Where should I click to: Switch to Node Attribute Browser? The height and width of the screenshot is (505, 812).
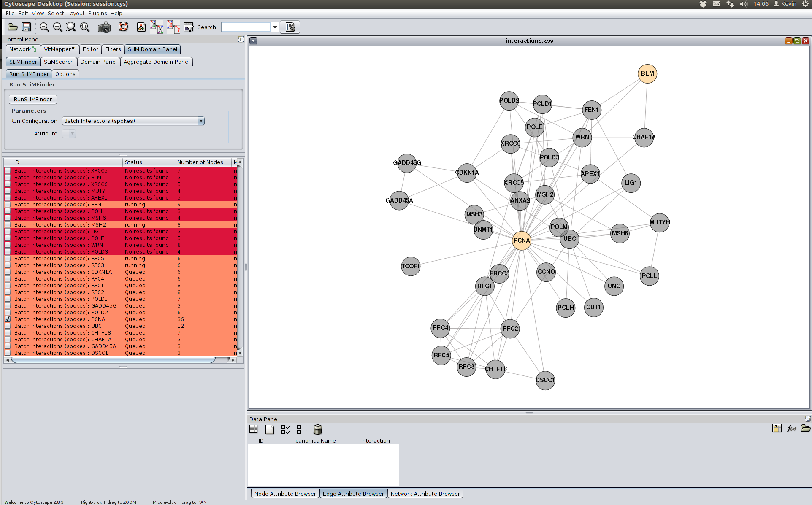click(x=285, y=494)
